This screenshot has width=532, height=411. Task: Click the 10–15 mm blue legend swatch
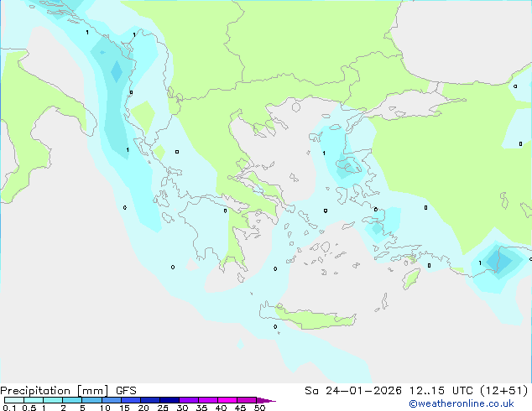[x=111, y=400]
